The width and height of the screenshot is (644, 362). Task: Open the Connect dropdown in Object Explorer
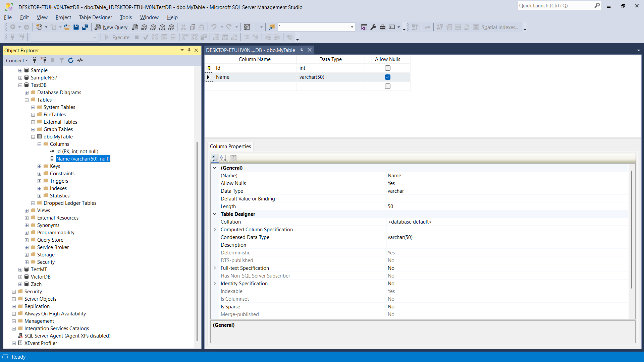pos(17,60)
